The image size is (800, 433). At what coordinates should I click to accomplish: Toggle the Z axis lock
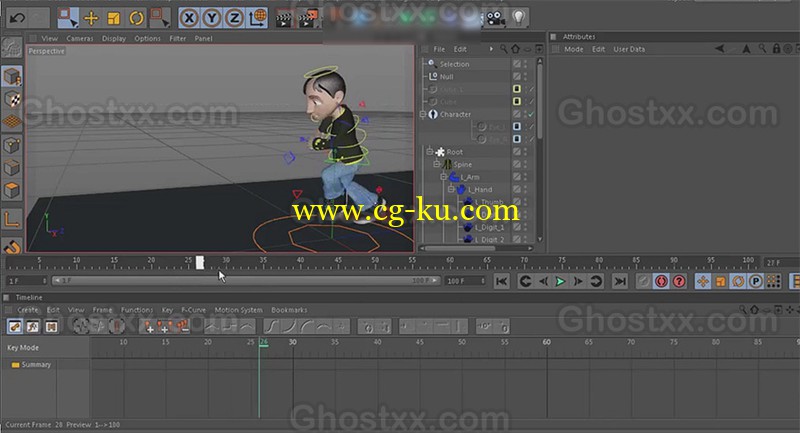(234, 18)
